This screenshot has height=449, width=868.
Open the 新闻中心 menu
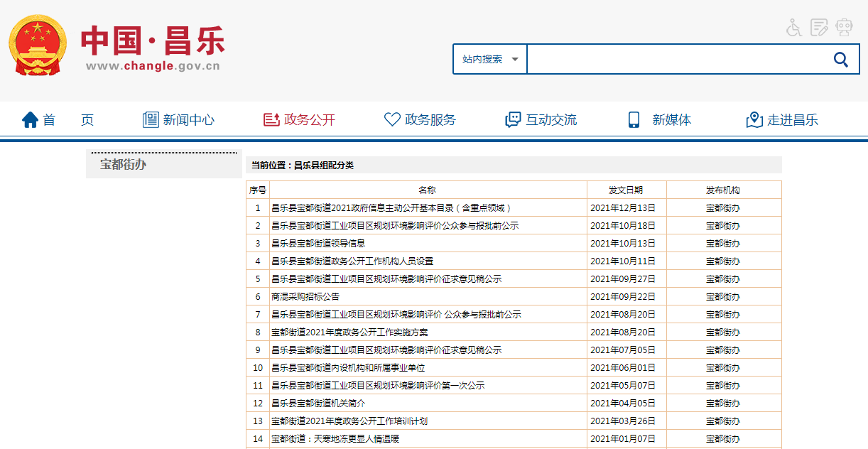[x=188, y=120]
